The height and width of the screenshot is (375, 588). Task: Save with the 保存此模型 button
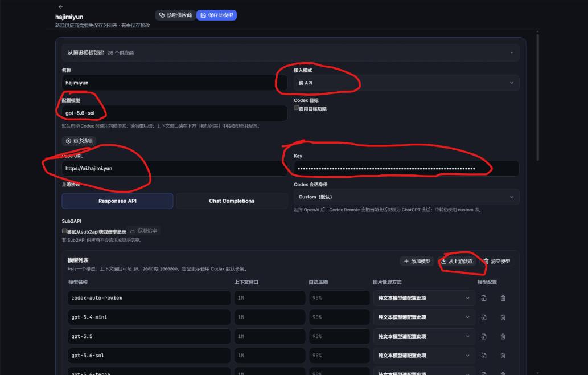pos(216,15)
